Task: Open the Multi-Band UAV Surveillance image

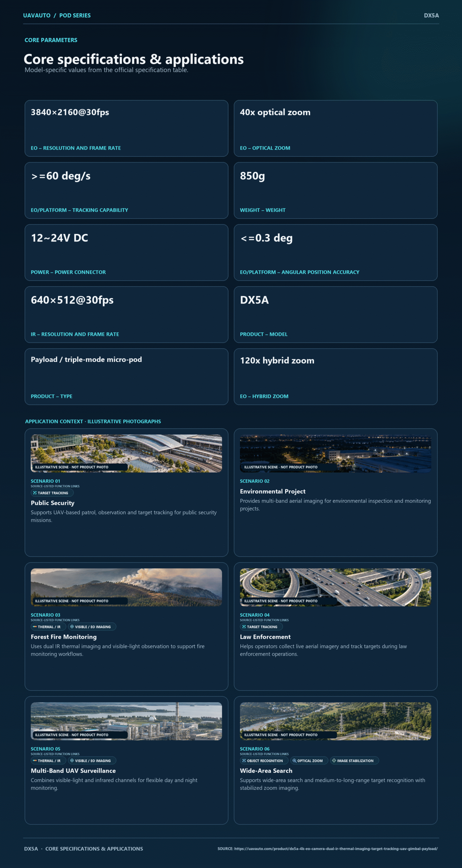Action: (127, 721)
